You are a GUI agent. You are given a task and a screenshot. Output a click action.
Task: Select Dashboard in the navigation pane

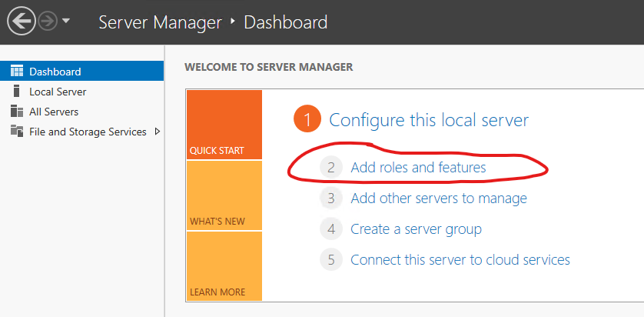click(81, 72)
